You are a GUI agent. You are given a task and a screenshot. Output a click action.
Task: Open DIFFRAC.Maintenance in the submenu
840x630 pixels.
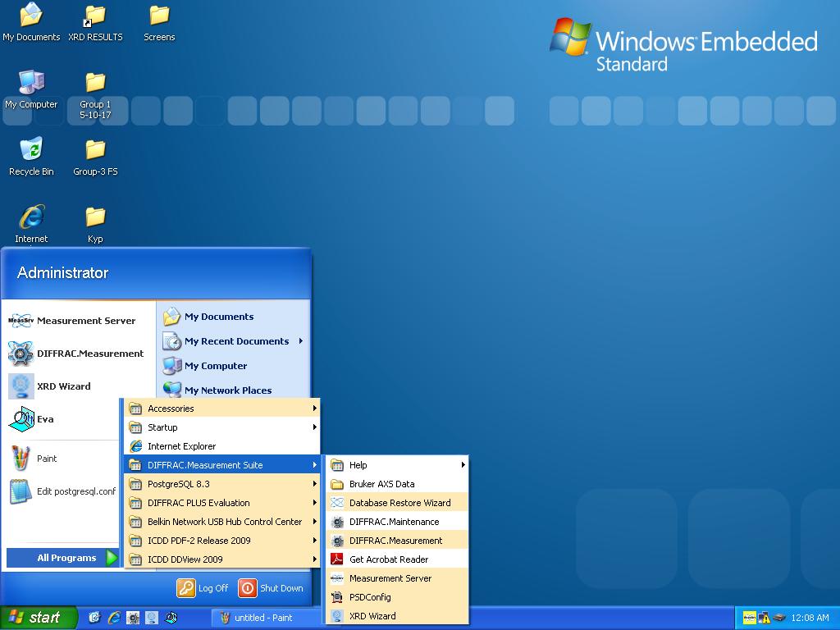(394, 522)
